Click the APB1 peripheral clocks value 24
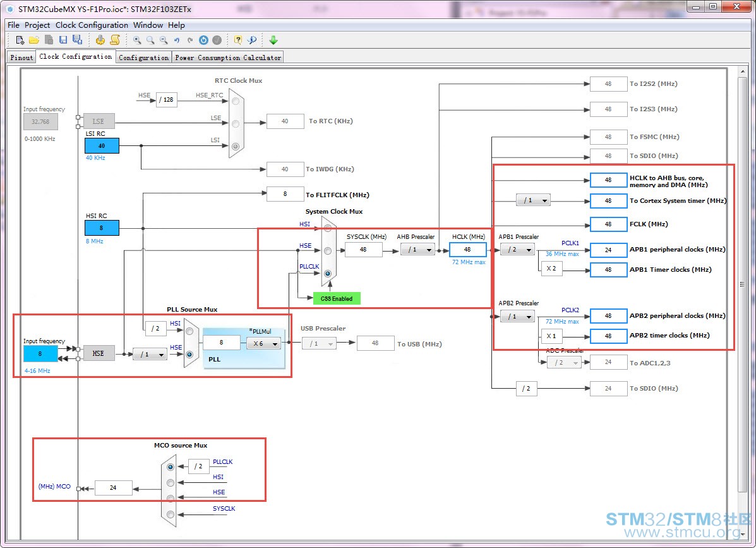The image size is (756, 548). coord(608,250)
